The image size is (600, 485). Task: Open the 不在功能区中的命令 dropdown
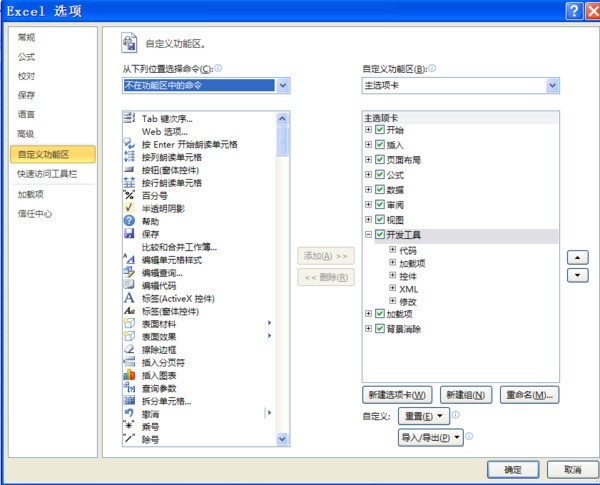(x=283, y=85)
